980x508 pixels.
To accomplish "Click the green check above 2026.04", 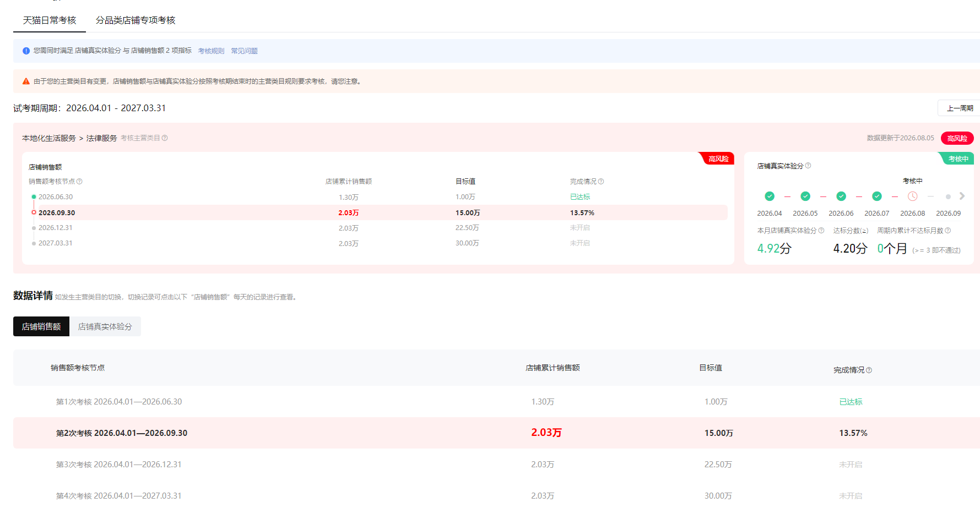I will (x=770, y=196).
